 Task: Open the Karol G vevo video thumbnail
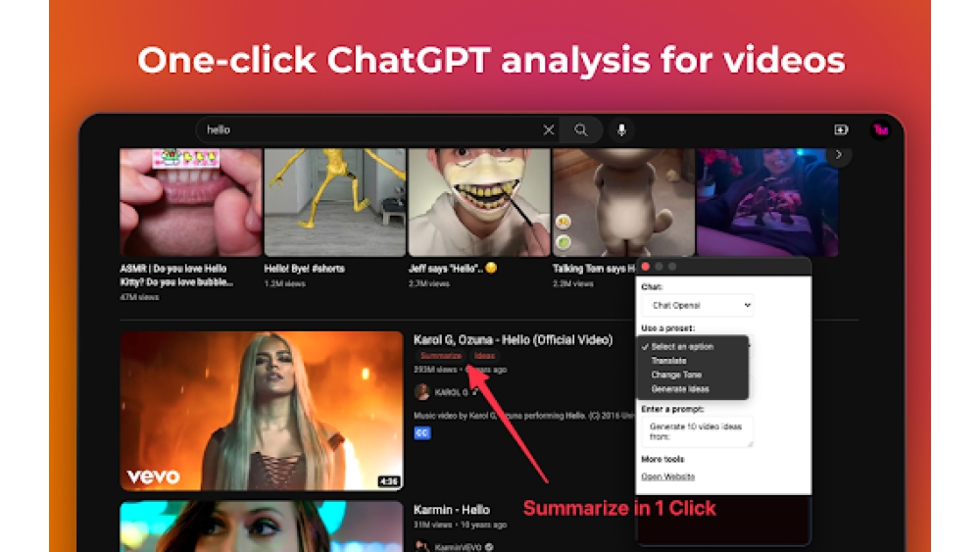(x=262, y=411)
